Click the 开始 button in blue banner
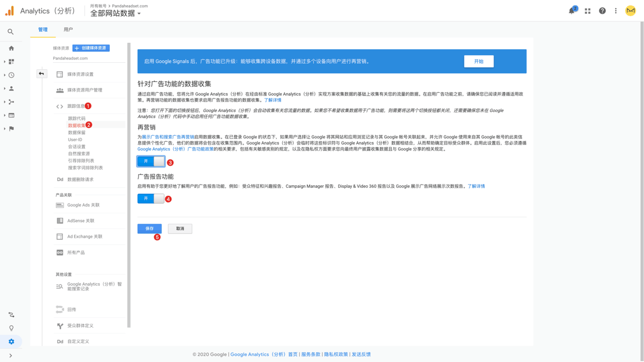Image resolution: width=644 pixels, height=362 pixels. click(x=479, y=61)
